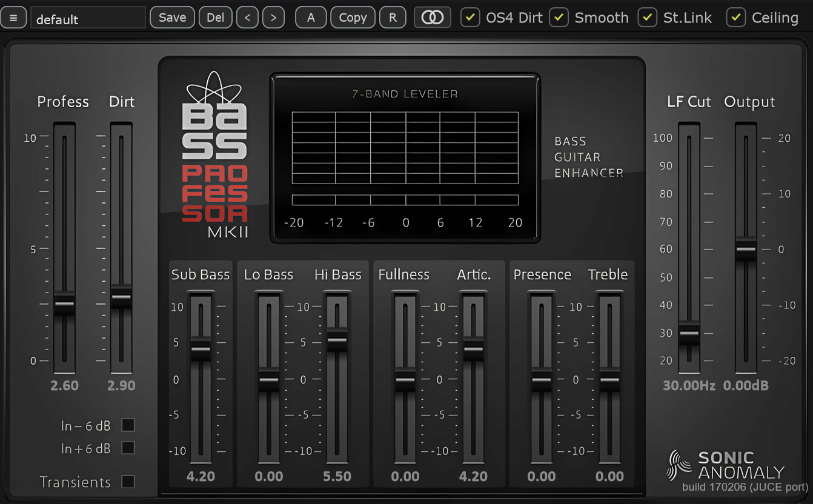Click the LF Cut label

[689, 102]
